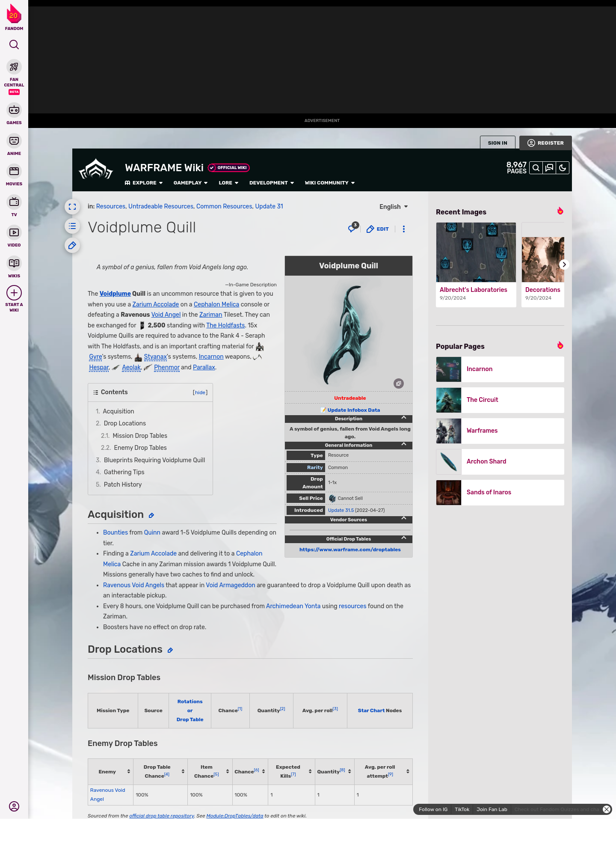This screenshot has width=616, height=856.
Task: Enlarge the infobox image via expand icon
Action: pos(399,383)
